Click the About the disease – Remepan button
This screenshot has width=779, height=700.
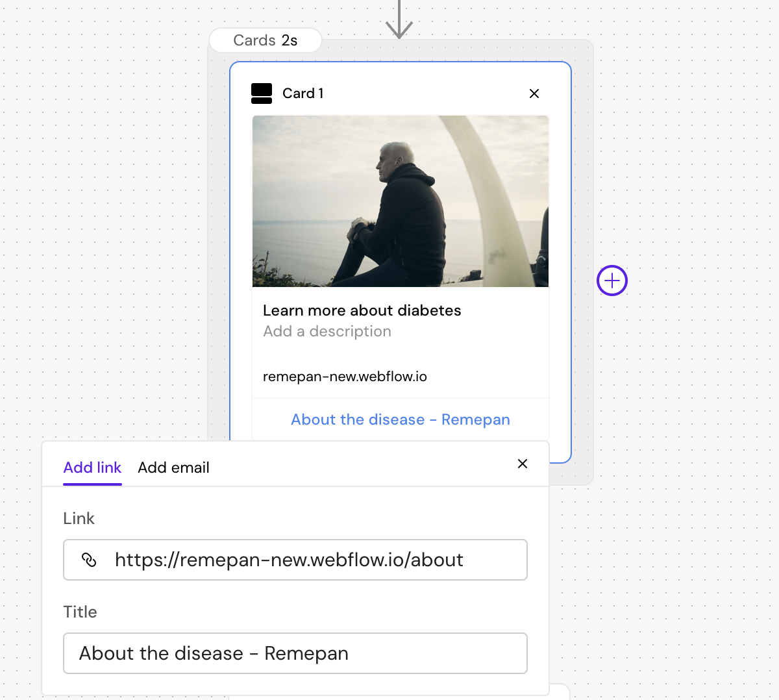pyautogui.click(x=400, y=419)
